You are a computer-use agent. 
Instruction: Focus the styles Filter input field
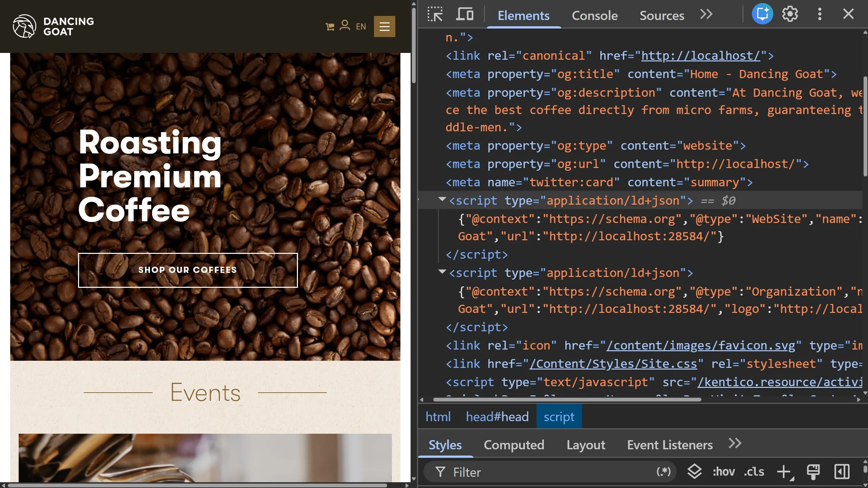550,472
